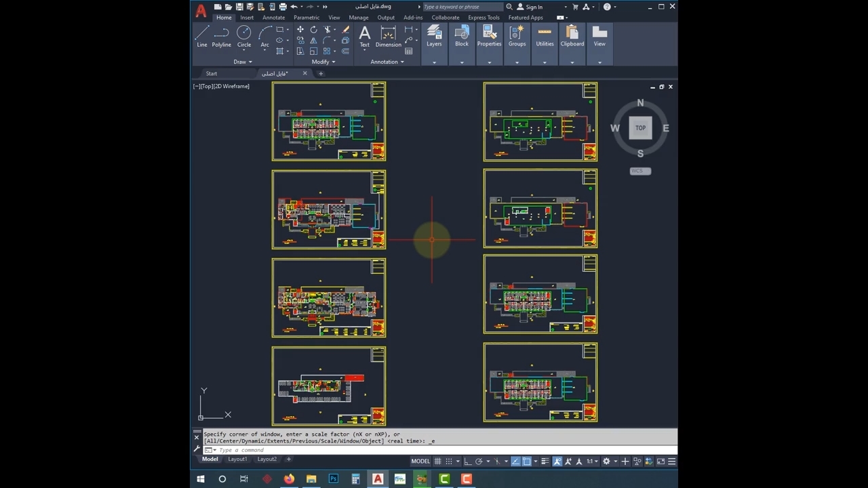Pick the Arc drawing tool
Screen dimensions: 868x488
coord(264,36)
